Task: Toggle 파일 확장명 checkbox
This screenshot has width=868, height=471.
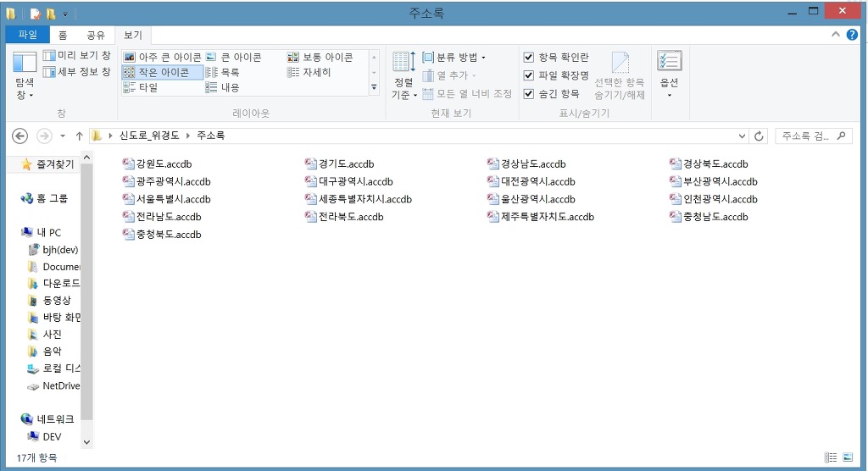Action: (529, 75)
